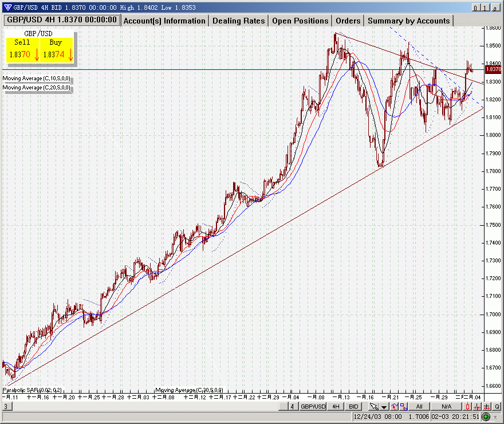Viewport: 504px width, 424px height.
Task: Click the number 4 toolbar button
Action: [x=292, y=407]
